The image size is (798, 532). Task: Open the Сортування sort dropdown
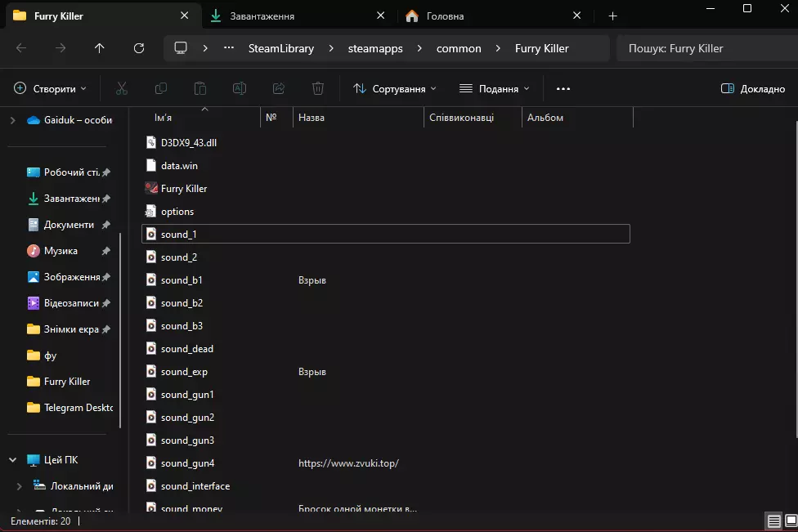point(395,88)
